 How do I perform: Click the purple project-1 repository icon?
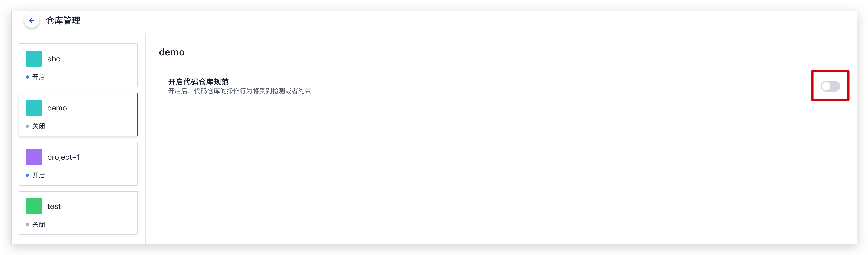(34, 157)
